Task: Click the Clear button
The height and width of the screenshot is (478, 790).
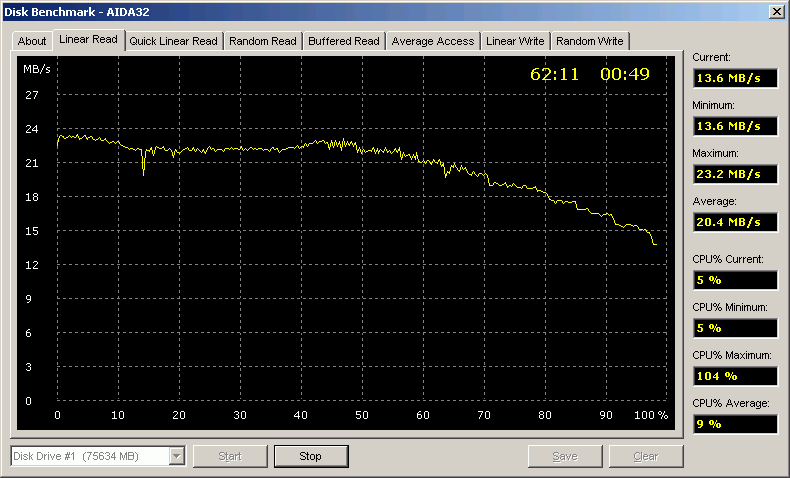Action: coord(646,456)
